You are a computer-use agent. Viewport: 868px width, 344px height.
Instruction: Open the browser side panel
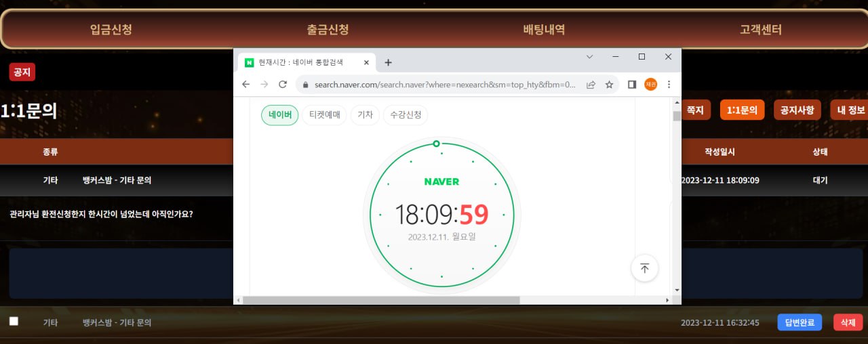(x=631, y=85)
